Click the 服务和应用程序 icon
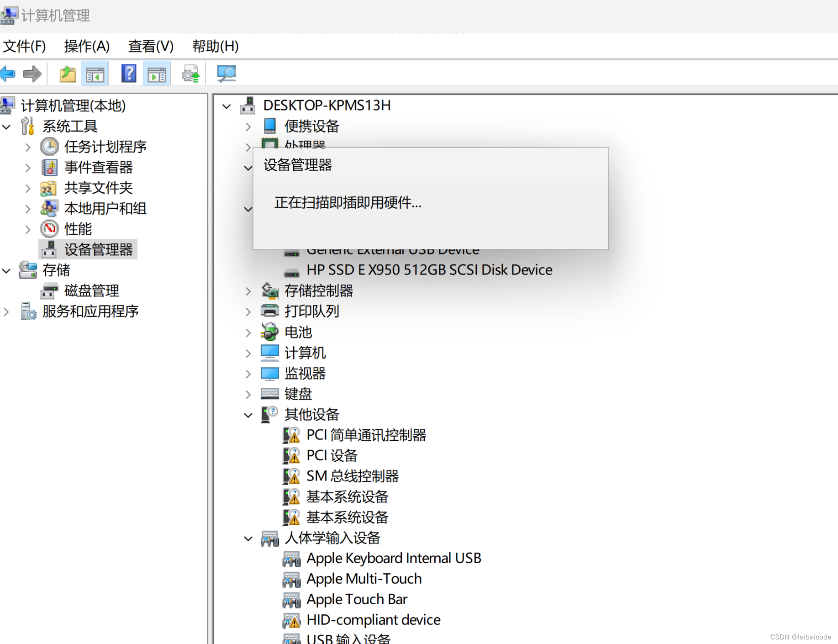The image size is (838, 644). (x=28, y=311)
